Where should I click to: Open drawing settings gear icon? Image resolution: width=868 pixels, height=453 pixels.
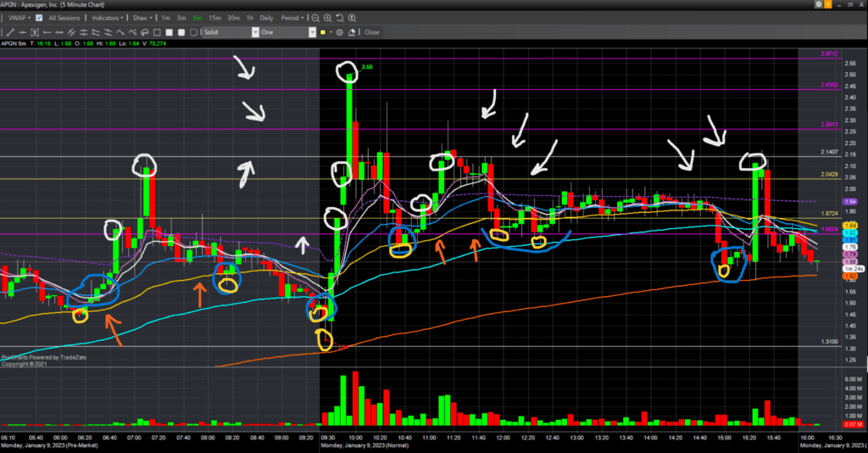[339, 32]
